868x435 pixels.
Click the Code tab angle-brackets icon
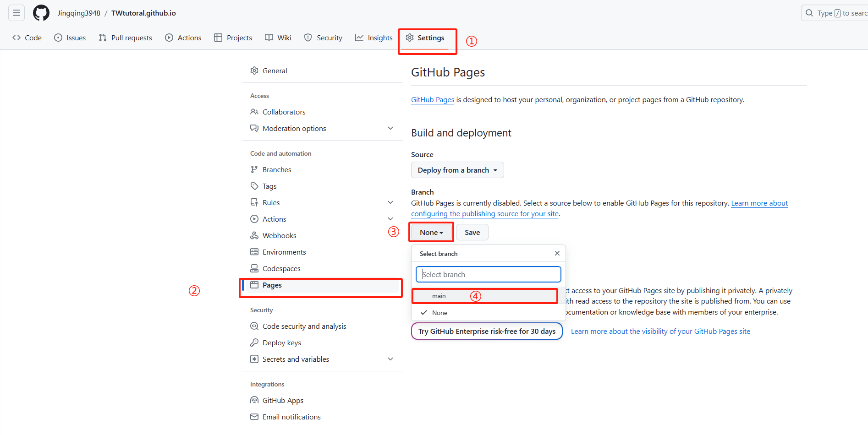16,38
